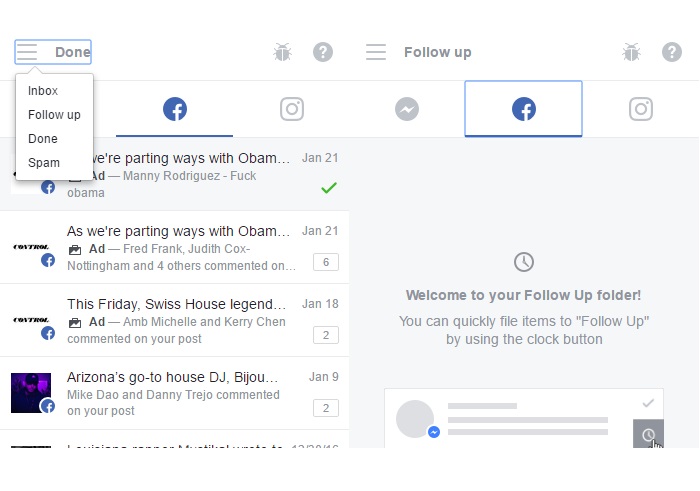This screenshot has width=700, height=491.
Task: Click the Arizona DJ Bijou post thumbnail
Action: tap(31, 393)
